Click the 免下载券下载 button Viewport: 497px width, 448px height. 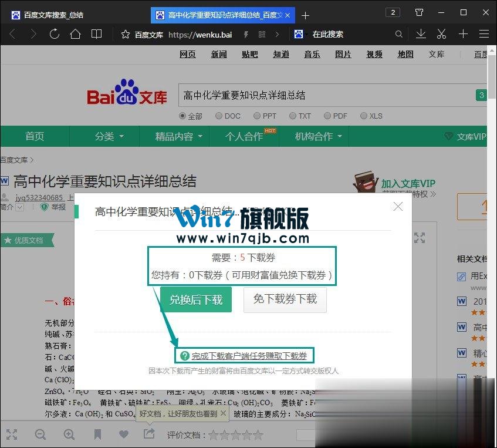[x=285, y=299]
